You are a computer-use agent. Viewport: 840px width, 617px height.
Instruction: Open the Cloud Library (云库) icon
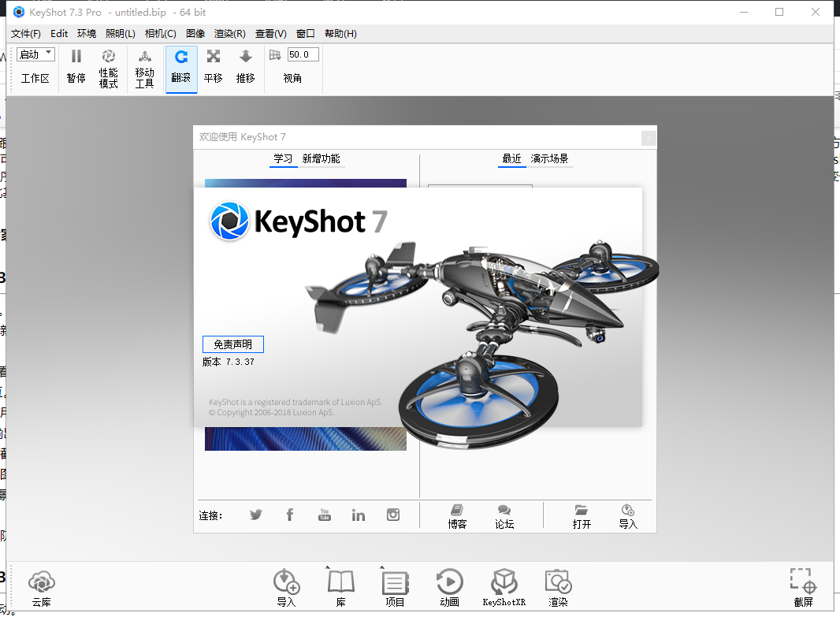coord(41,582)
